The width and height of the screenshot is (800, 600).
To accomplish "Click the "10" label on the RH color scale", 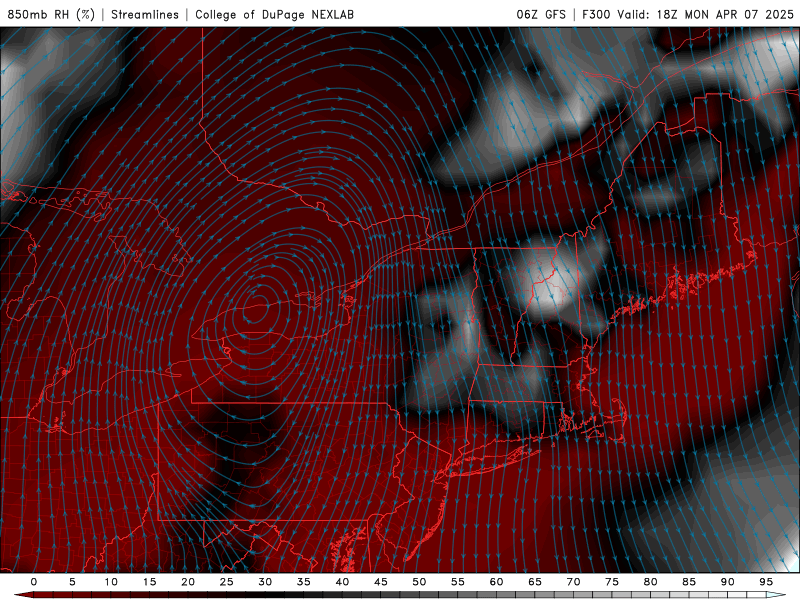I will tap(111, 582).
